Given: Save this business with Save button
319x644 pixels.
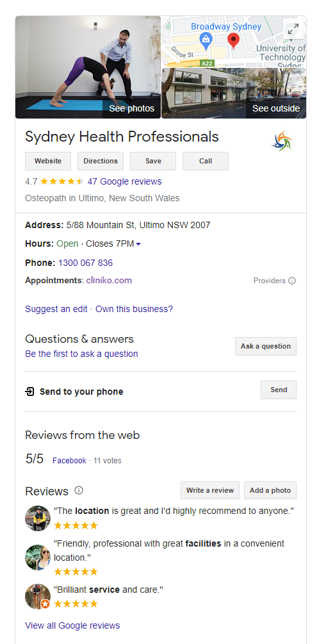Looking at the screenshot, I should pyautogui.click(x=153, y=161).
